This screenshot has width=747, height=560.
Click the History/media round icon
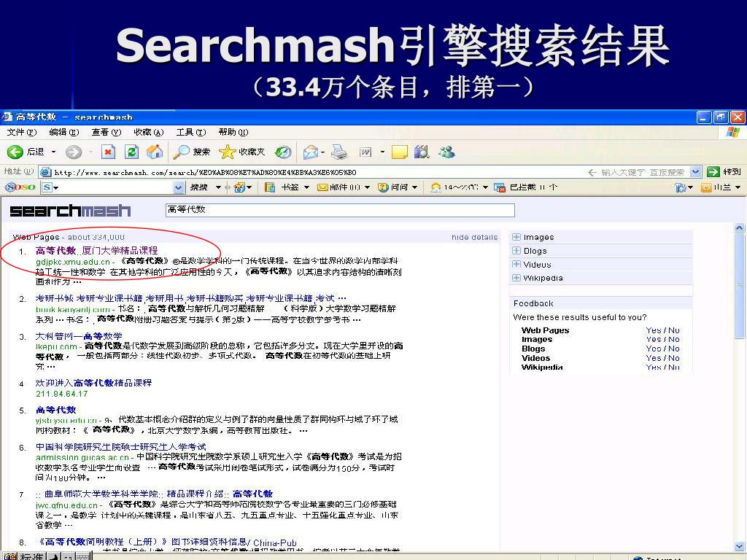click(x=284, y=152)
